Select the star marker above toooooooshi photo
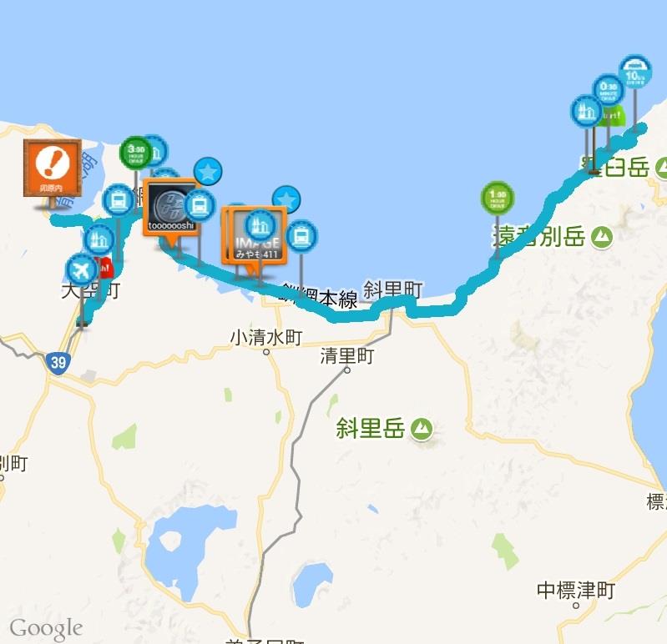 pyautogui.click(x=208, y=172)
